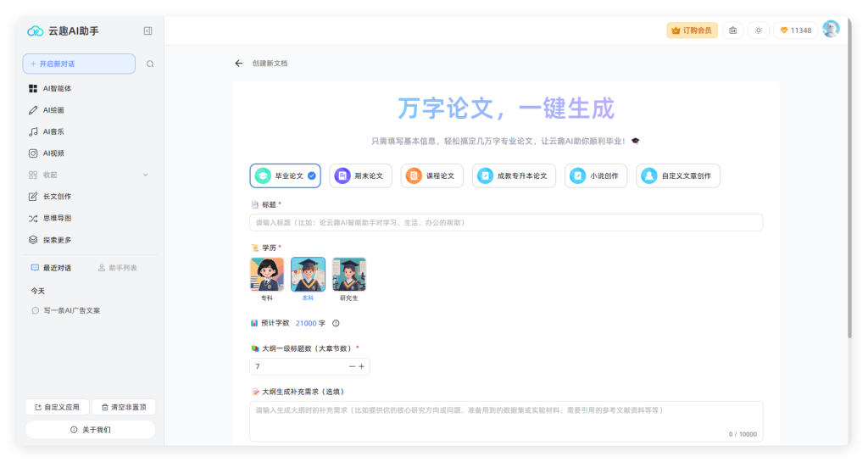The image size is (868, 462).
Task: Expand the 收起 section chevron in sidebar
Action: pos(145,175)
